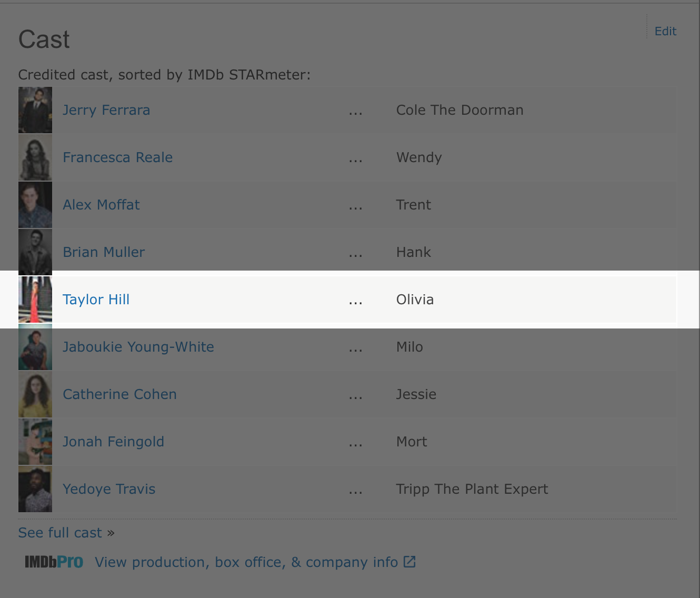Open Jonah Feingold's photo thumbnail
The height and width of the screenshot is (598, 700).
tap(35, 442)
